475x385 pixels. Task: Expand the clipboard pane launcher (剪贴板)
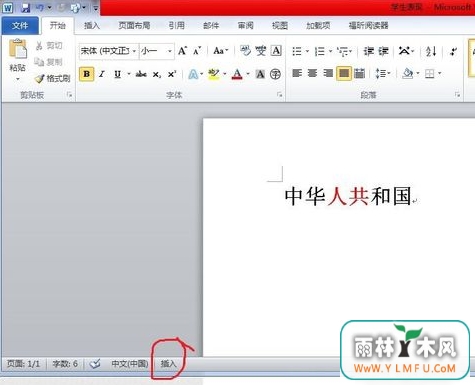[x=69, y=95]
